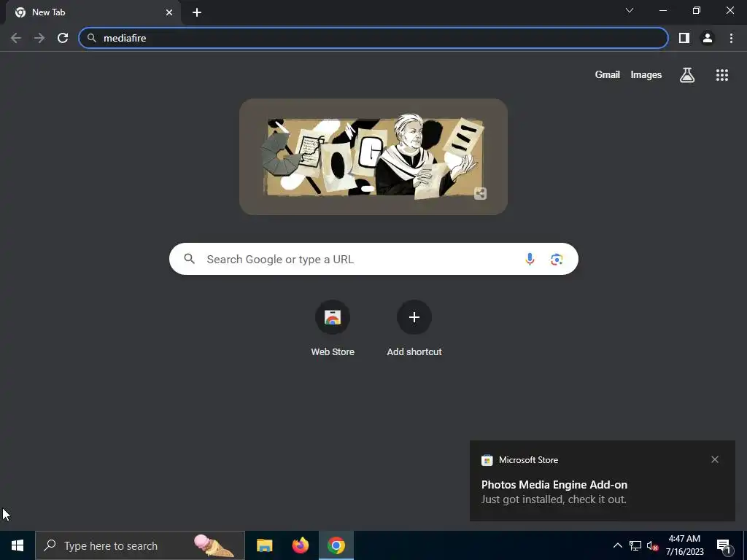Screen dimensions: 747x560
Task: Open the network status tray icon
Action: [635, 545]
